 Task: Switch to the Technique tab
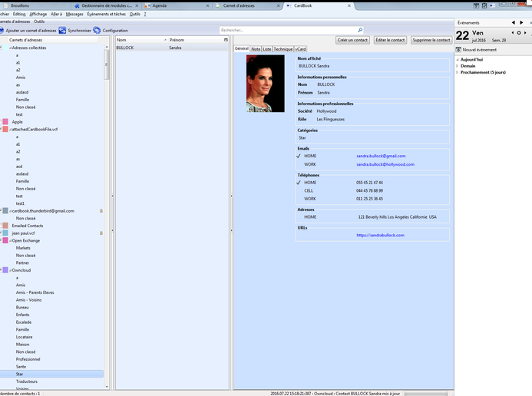(x=283, y=48)
